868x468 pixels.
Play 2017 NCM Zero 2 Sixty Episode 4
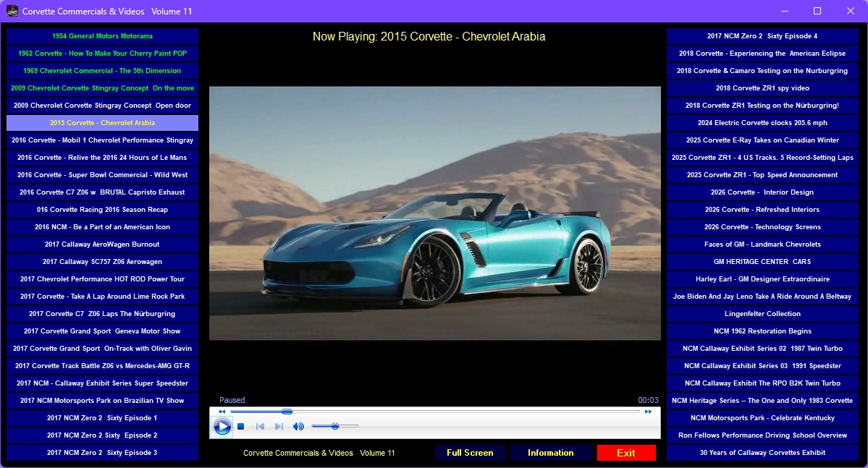762,36
